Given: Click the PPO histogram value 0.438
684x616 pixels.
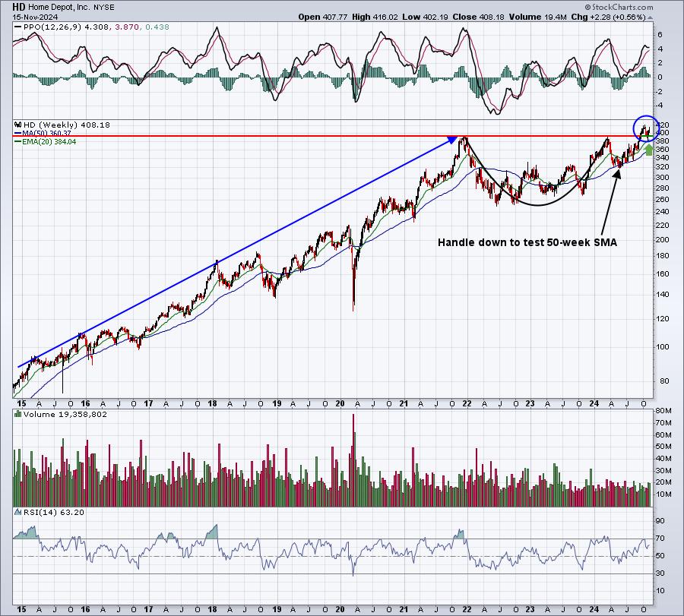Looking at the screenshot, I should [x=157, y=27].
